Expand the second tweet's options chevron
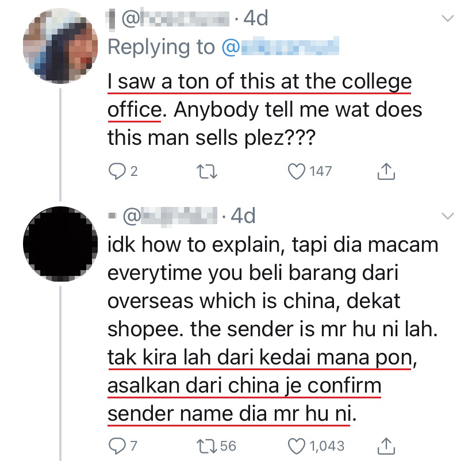Image resolution: width=476 pixels, height=461 pixels. [447, 216]
